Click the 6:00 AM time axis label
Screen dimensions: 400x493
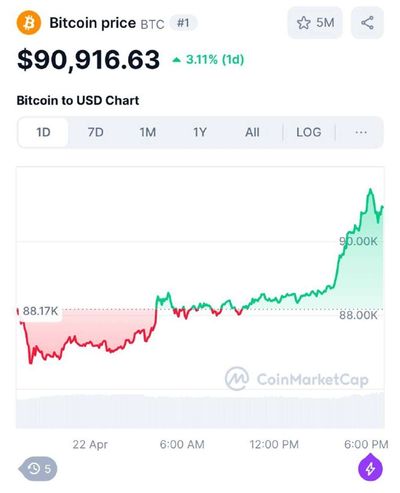(182, 444)
